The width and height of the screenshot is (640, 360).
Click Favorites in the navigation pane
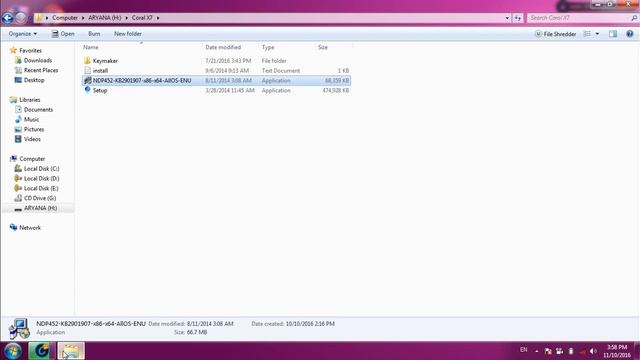[x=30, y=51]
